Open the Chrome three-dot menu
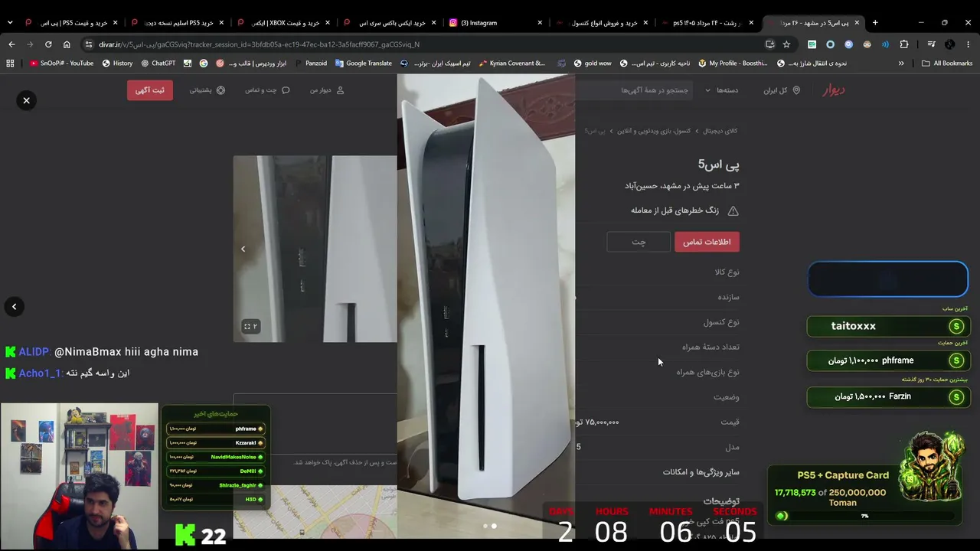The image size is (980, 551). click(x=969, y=44)
